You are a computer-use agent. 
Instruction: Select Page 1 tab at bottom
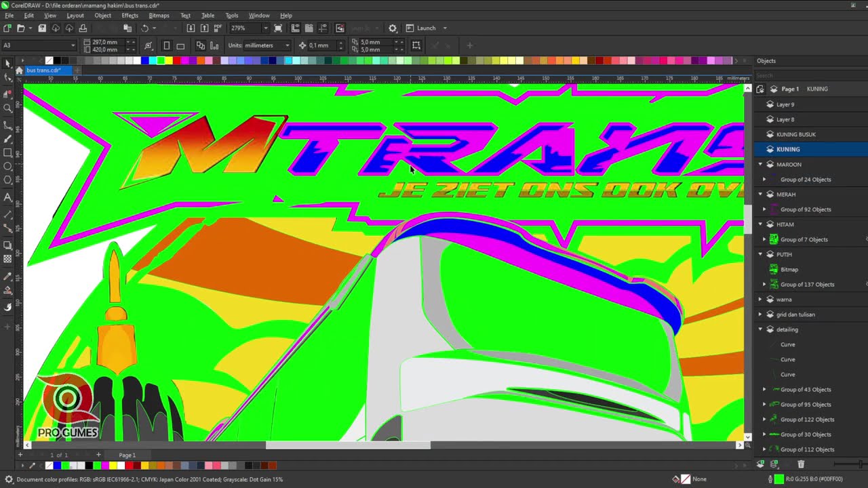(x=127, y=455)
